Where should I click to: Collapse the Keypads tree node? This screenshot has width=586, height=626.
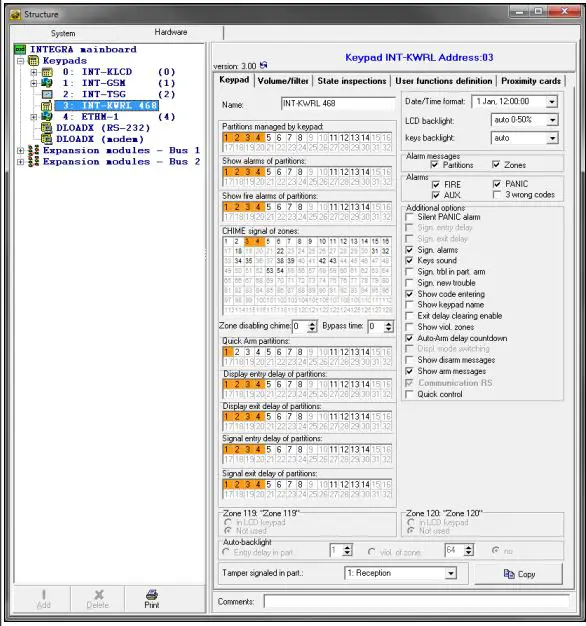(21, 61)
